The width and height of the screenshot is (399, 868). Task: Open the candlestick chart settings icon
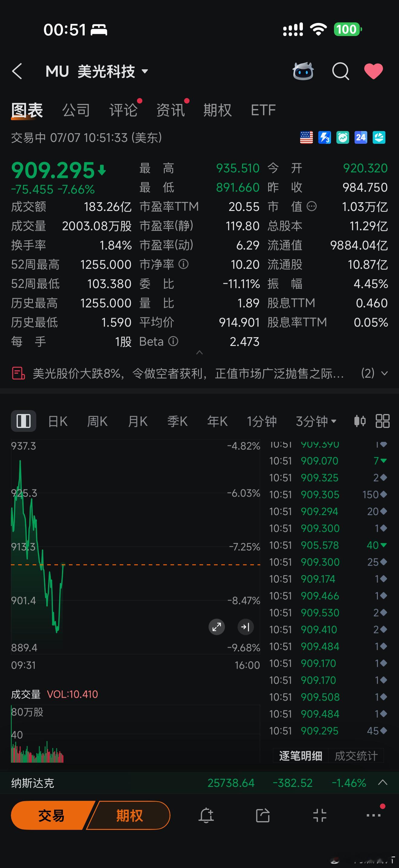click(360, 421)
